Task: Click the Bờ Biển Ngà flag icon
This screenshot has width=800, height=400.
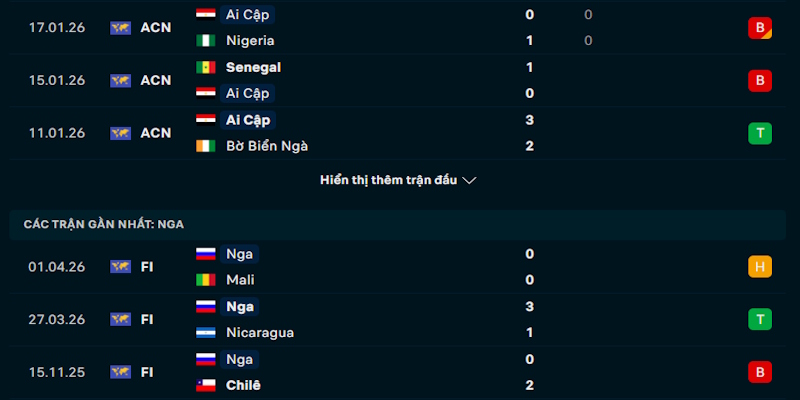Action: click(206, 146)
